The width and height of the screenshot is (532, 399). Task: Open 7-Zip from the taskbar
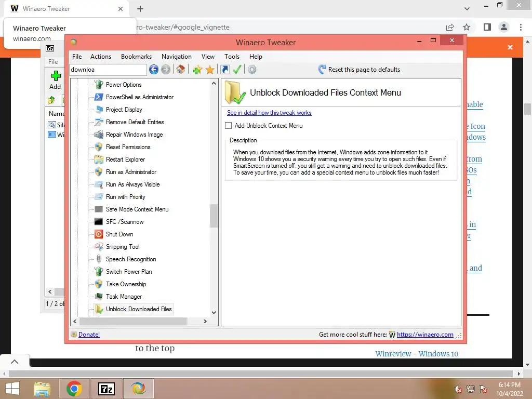[106, 389]
